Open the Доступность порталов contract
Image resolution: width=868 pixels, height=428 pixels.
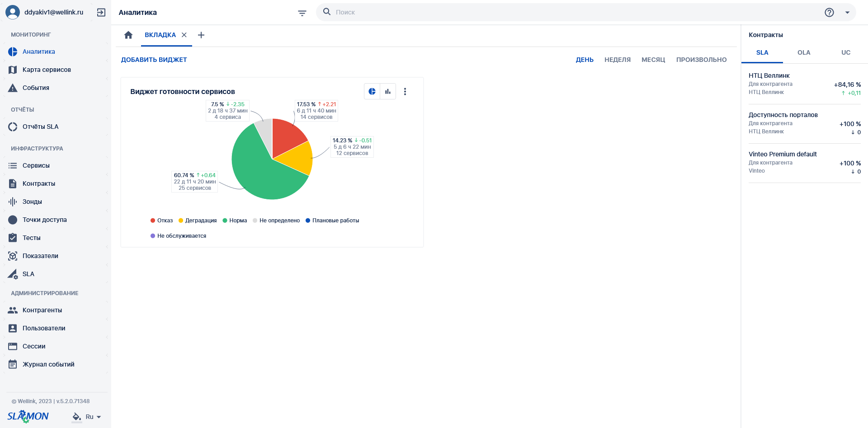pyautogui.click(x=805, y=123)
